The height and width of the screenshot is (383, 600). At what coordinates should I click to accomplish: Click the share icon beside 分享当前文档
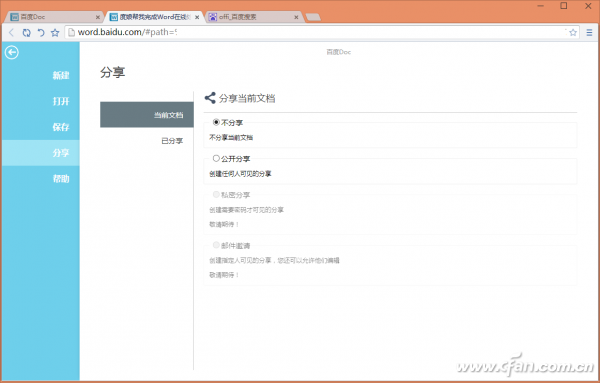pos(210,98)
